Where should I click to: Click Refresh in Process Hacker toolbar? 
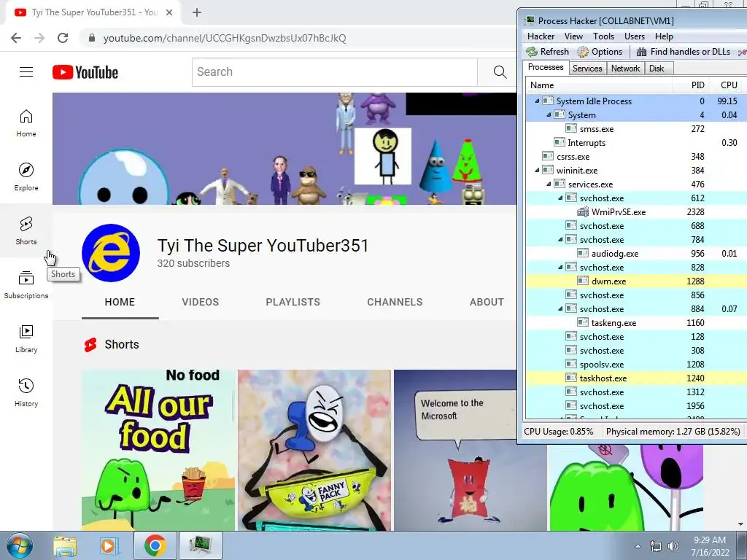[547, 52]
